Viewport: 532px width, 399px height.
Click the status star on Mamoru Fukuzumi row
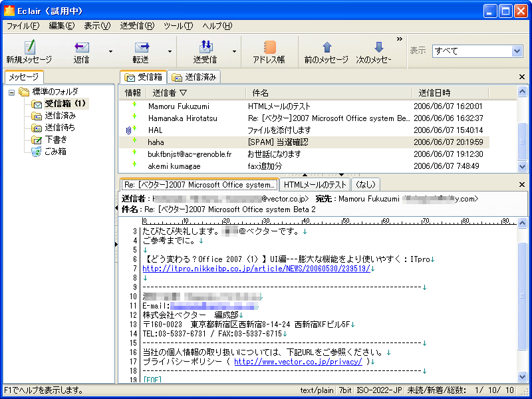[x=134, y=104]
